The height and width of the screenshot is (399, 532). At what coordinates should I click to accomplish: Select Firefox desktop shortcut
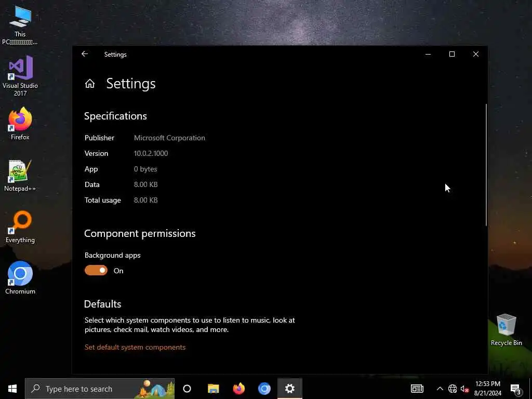pyautogui.click(x=20, y=124)
